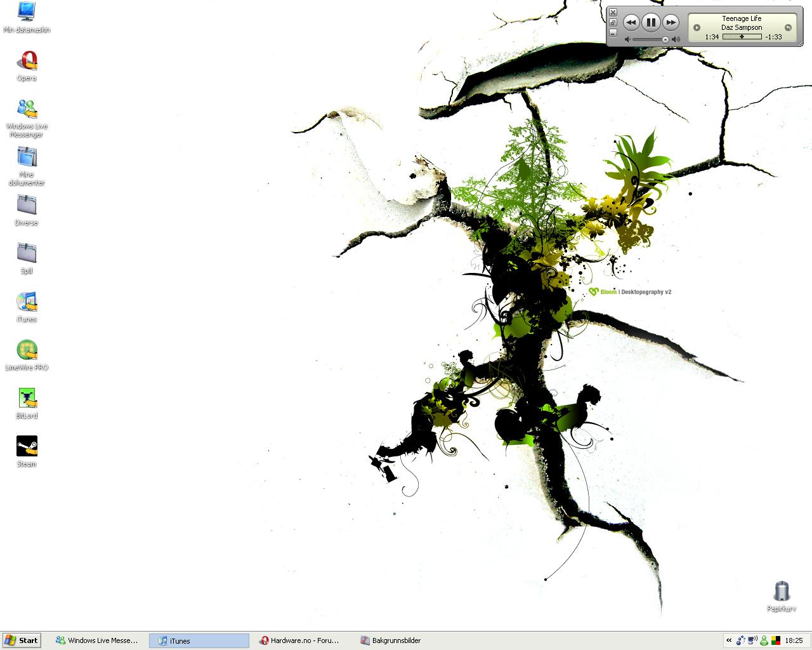
Task: Switch to Hardware.no Forum taskbar button
Action: tap(299, 640)
